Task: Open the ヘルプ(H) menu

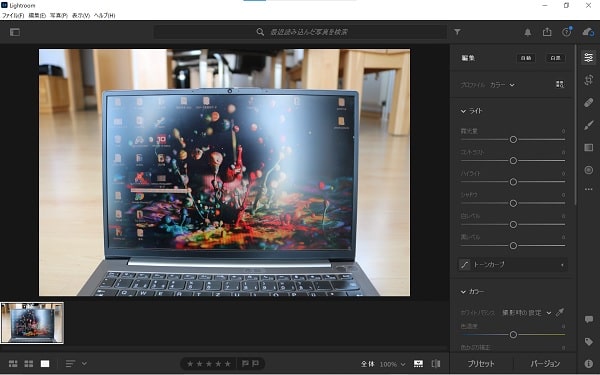Action: click(x=104, y=16)
